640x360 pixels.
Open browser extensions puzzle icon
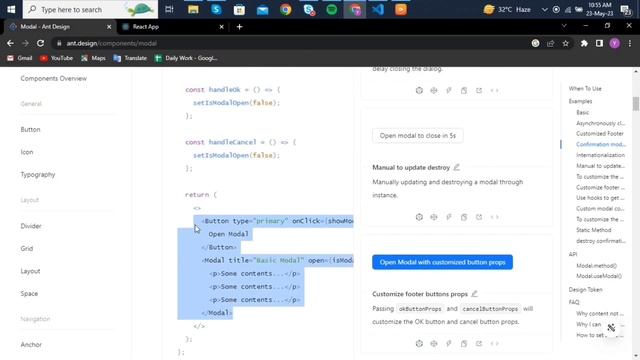[584, 43]
